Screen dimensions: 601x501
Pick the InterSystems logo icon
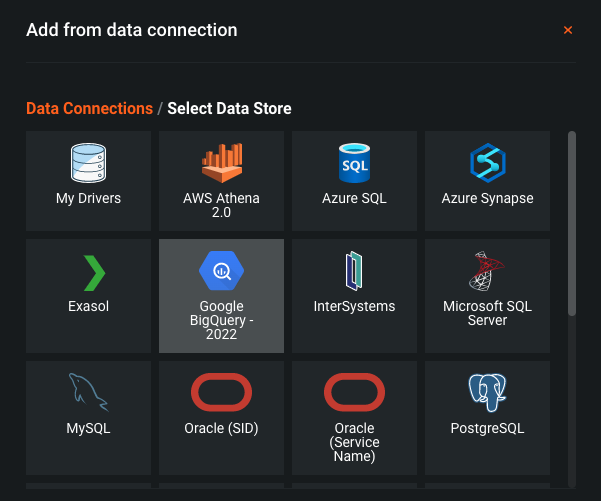coord(354,271)
